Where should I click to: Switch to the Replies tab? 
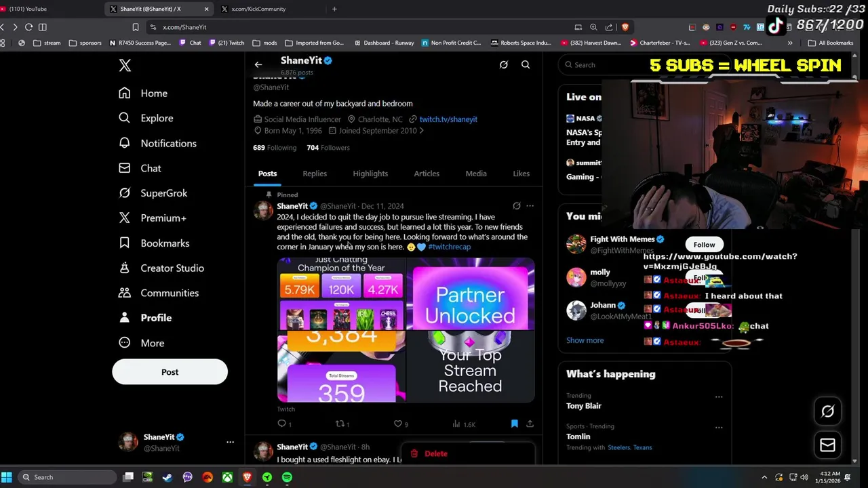coord(315,174)
